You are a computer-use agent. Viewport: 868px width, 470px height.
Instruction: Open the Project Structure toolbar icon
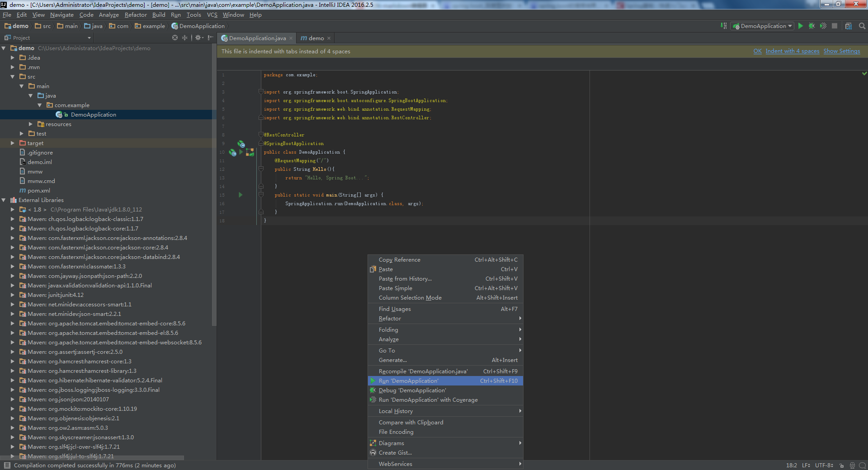(849, 26)
